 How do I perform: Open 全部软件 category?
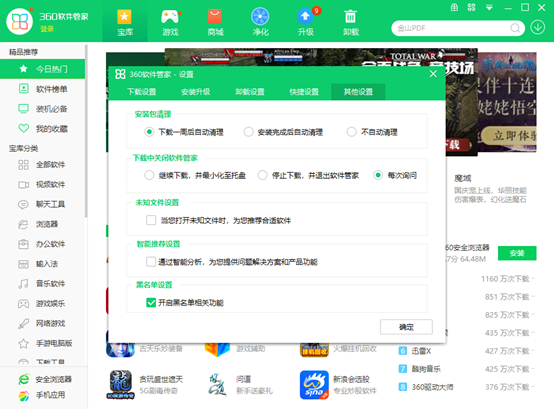[42, 165]
